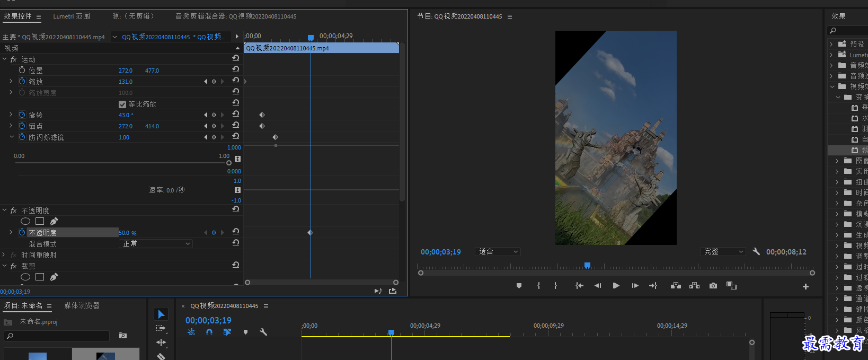Viewport: 868px width, 360px height.
Task: Reset the 旋转 parameter
Action: [x=236, y=114]
